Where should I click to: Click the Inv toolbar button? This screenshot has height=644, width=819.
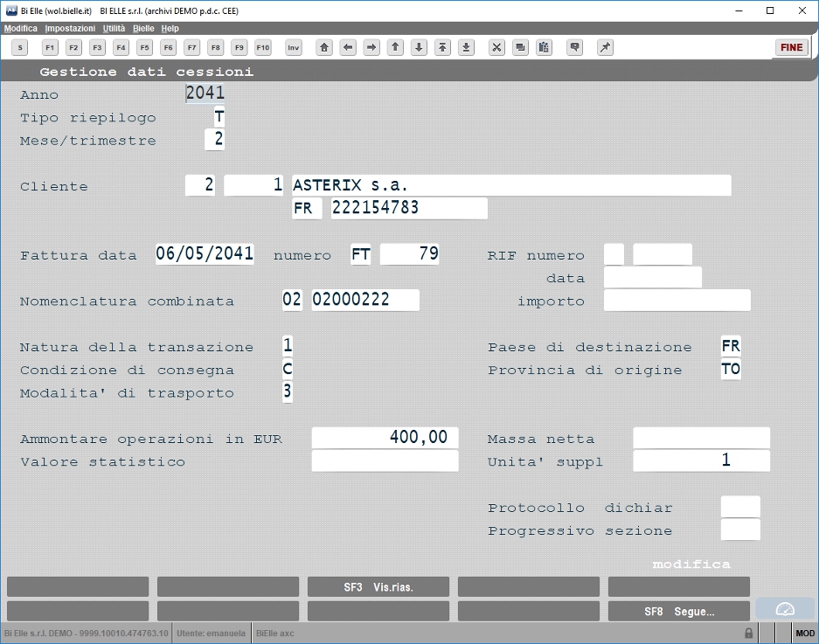click(x=294, y=47)
